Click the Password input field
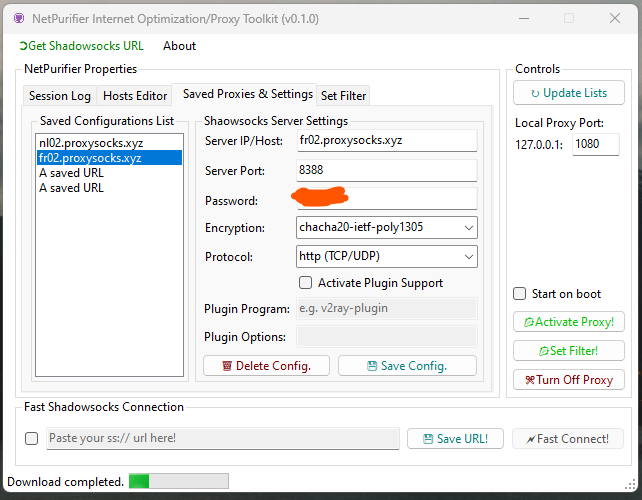Screen dimensions: 642x500 [x=387, y=199]
